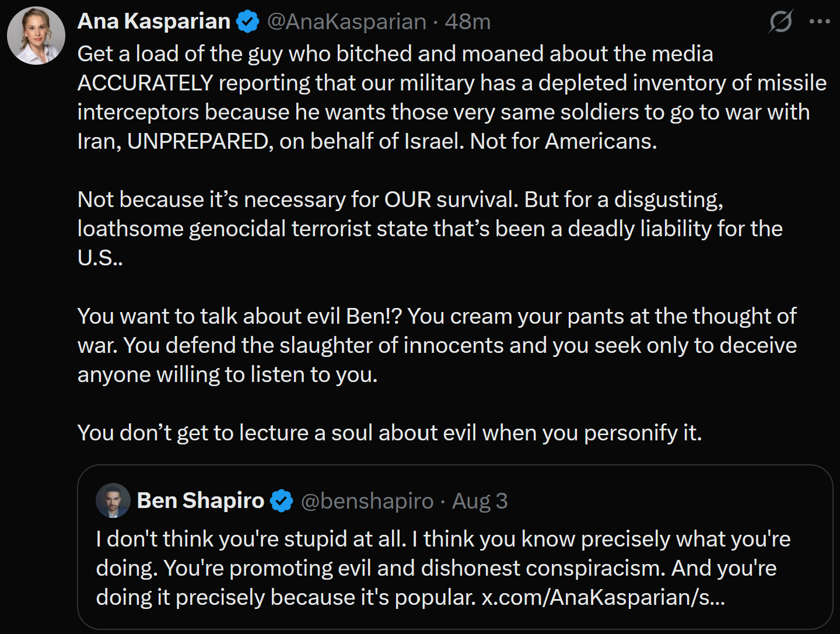Click the paragraph beginning "Get a load of"

(x=452, y=97)
